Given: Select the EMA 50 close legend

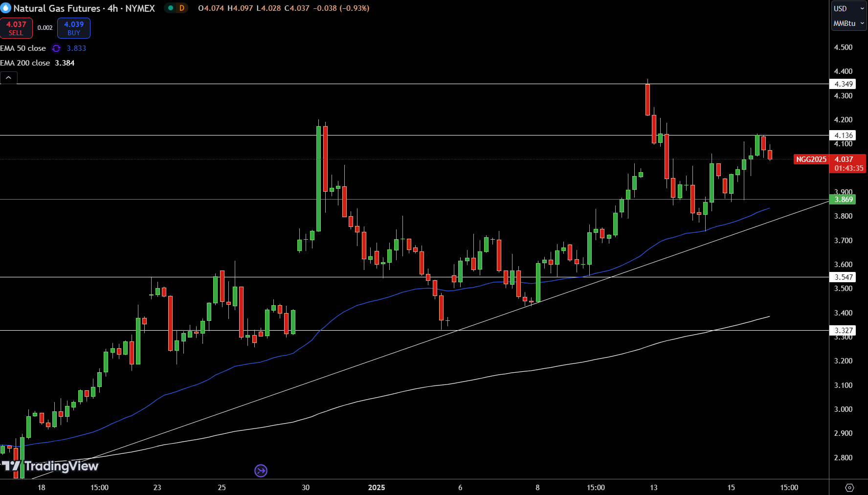Looking at the screenshot, I should coord(23,48).
